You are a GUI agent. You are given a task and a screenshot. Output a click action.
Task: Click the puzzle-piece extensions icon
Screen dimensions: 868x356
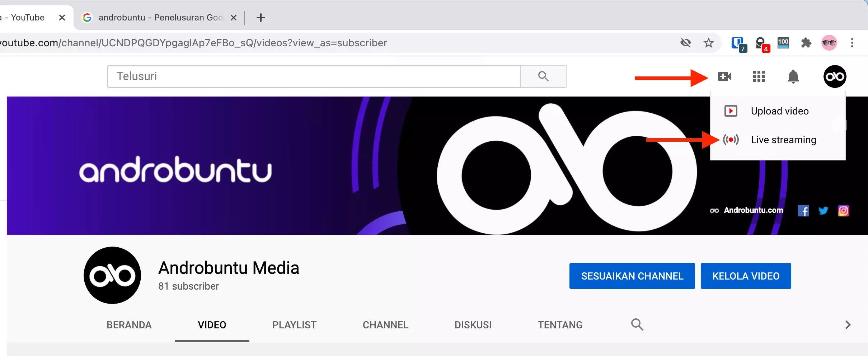tap(806, 43)
